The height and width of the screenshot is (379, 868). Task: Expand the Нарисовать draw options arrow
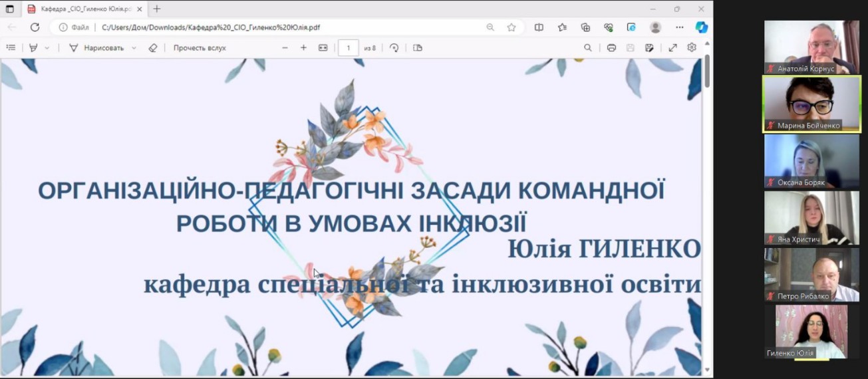(x=134, y=48)
